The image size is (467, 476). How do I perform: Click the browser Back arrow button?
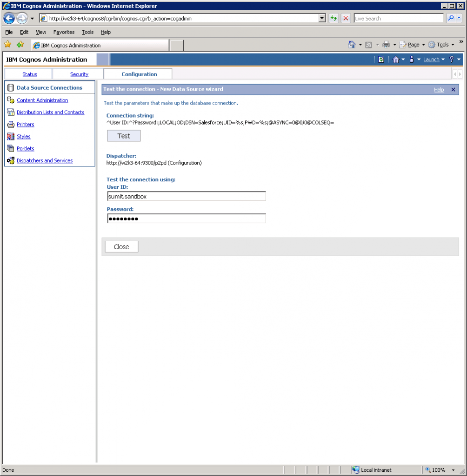tap(9, 19)
